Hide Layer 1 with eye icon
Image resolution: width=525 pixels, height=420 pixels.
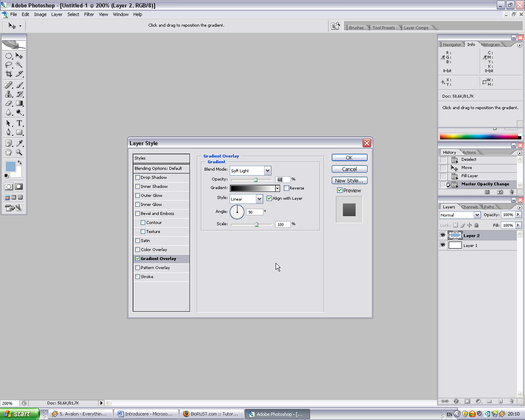pyautogui.click(x=443, y=245)
